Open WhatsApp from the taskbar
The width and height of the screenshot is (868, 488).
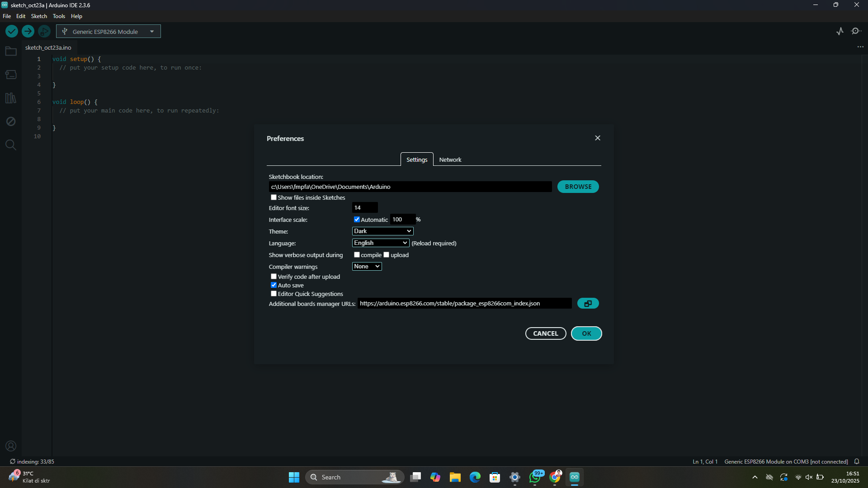[x=535, y=477]
